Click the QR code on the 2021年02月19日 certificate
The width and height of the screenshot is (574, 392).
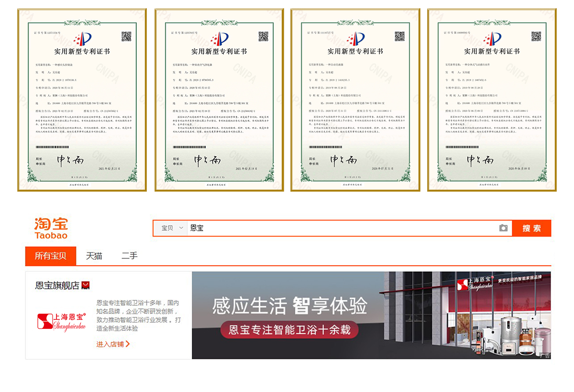point(264,36)
